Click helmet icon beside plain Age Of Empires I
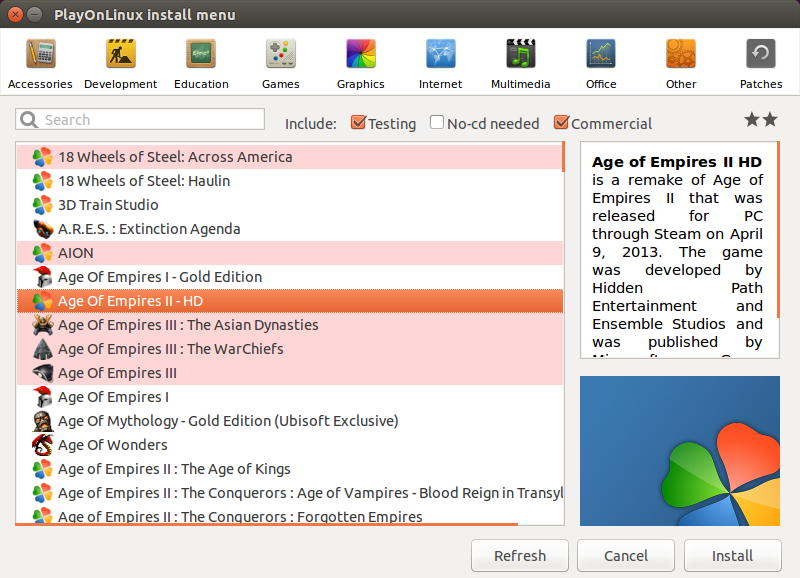The image size is (800, 578). click(42, 397)
